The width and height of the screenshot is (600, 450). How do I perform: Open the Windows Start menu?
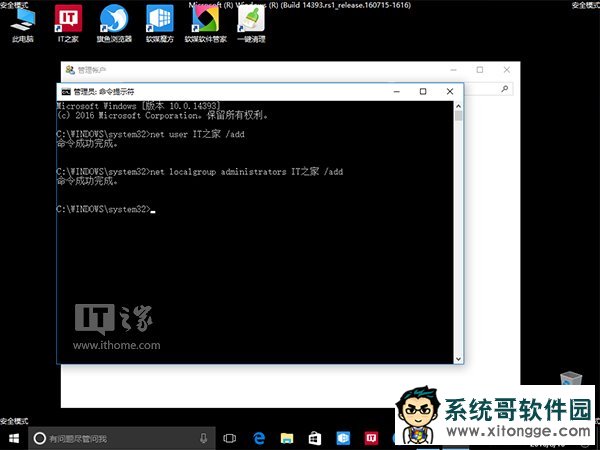click(14, 439)
